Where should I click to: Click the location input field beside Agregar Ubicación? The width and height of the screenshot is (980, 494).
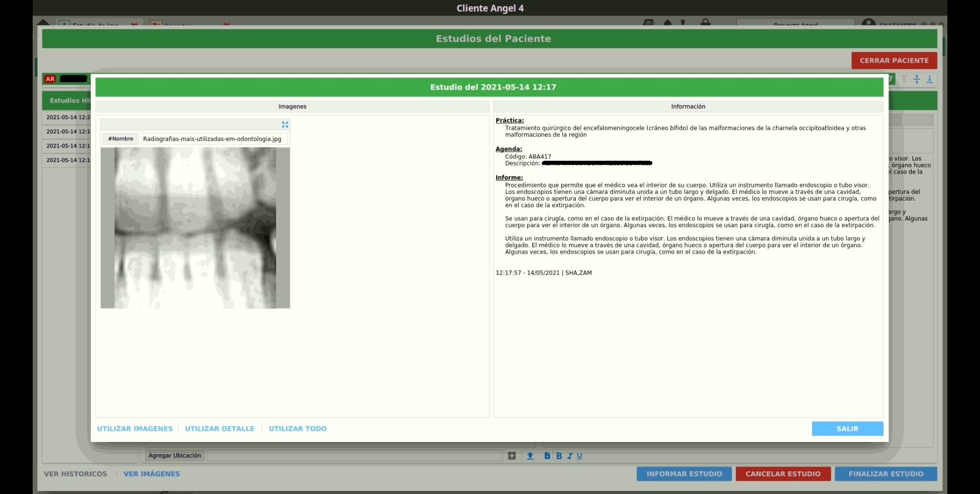click(x=355, y=456)
